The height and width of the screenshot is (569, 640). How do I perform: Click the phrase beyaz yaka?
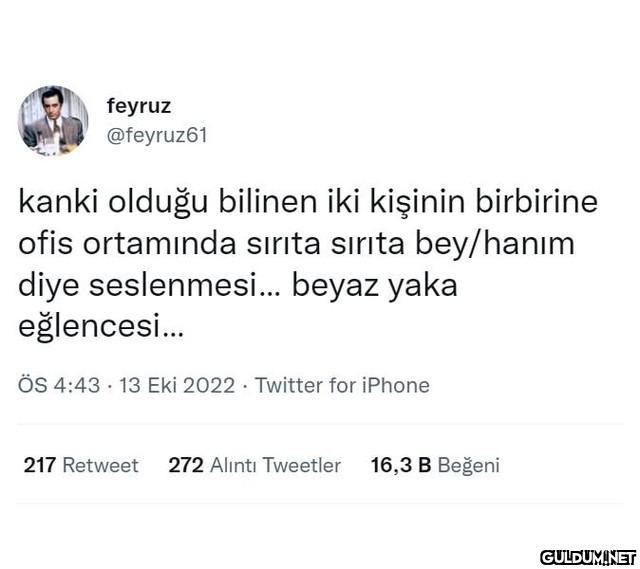click(x=374, y=286)
